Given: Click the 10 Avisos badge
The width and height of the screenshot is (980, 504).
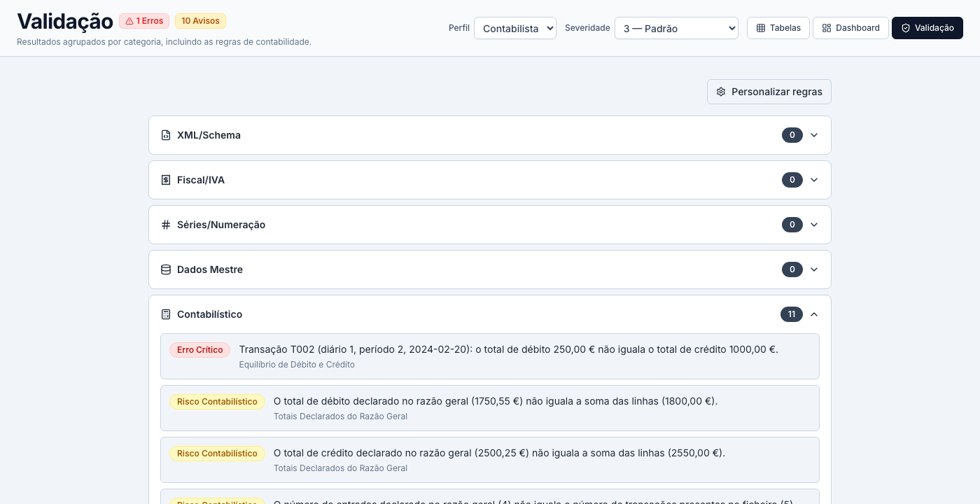Looking at the screenshot, I should (200, 21).
